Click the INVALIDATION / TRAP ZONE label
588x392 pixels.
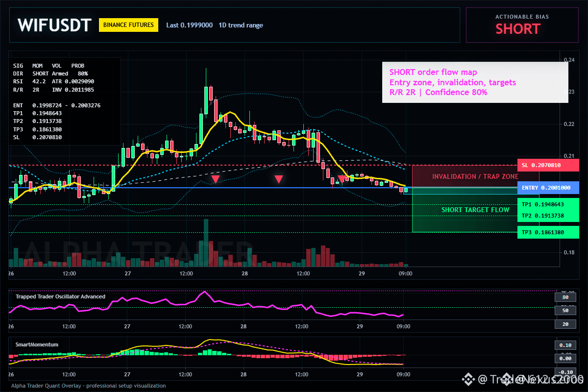tap(475, 176)
